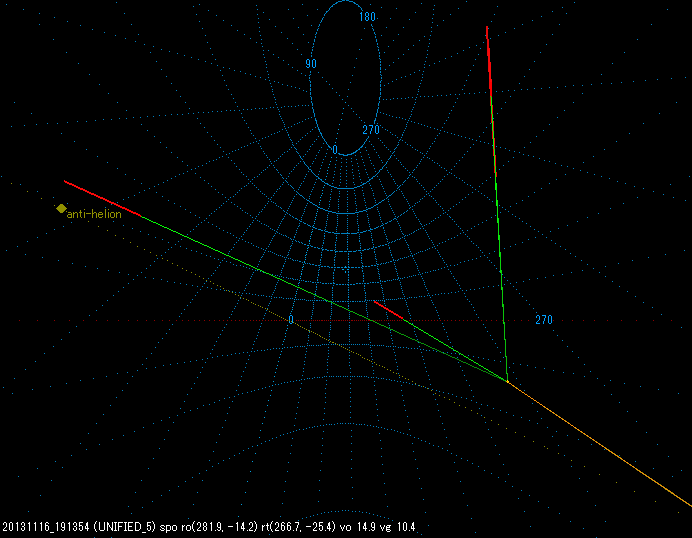Select the "anti-helion" text label
This screenshot has height=538, width=692.
tap(94, 214)
